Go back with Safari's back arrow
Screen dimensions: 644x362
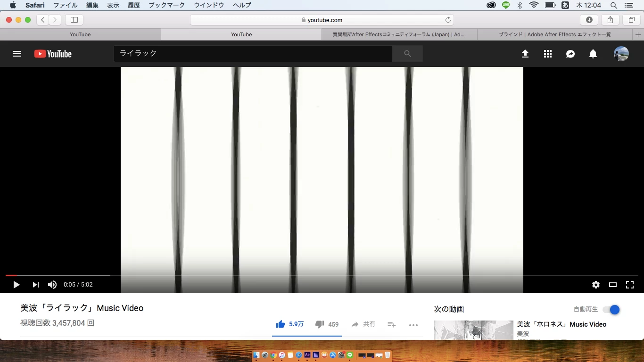(x=42, y=20)
